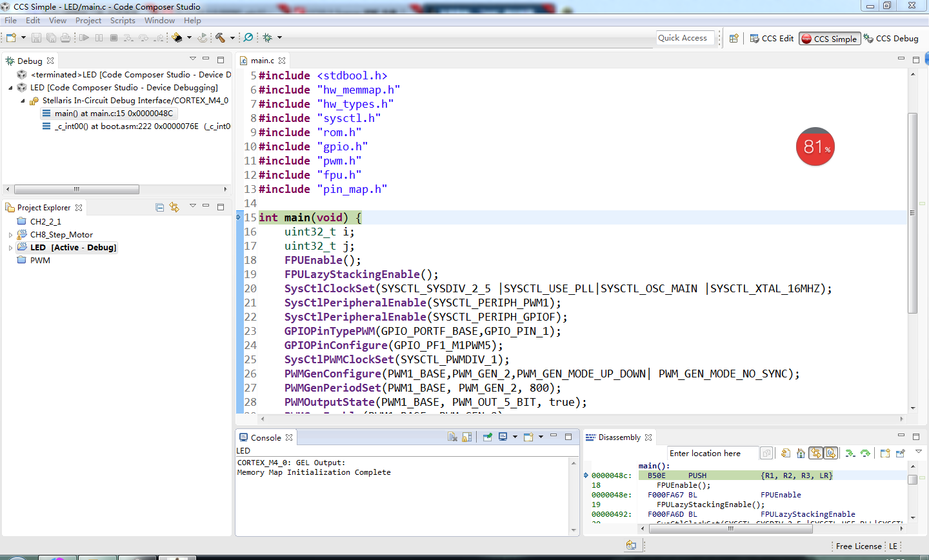This screenshot has width=929, height=560.
Task: Switch to CCS Debug perspective
Action: tap(891, 39)
